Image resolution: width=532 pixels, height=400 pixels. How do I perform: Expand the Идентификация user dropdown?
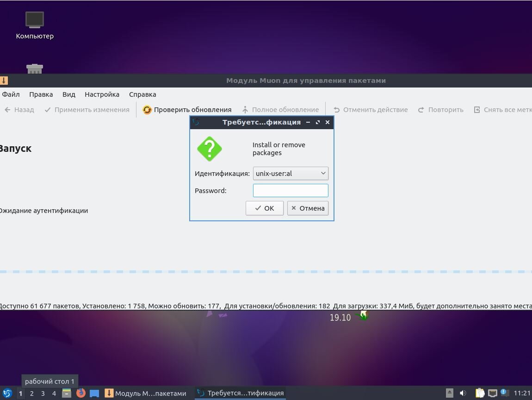tap(291, 174)
